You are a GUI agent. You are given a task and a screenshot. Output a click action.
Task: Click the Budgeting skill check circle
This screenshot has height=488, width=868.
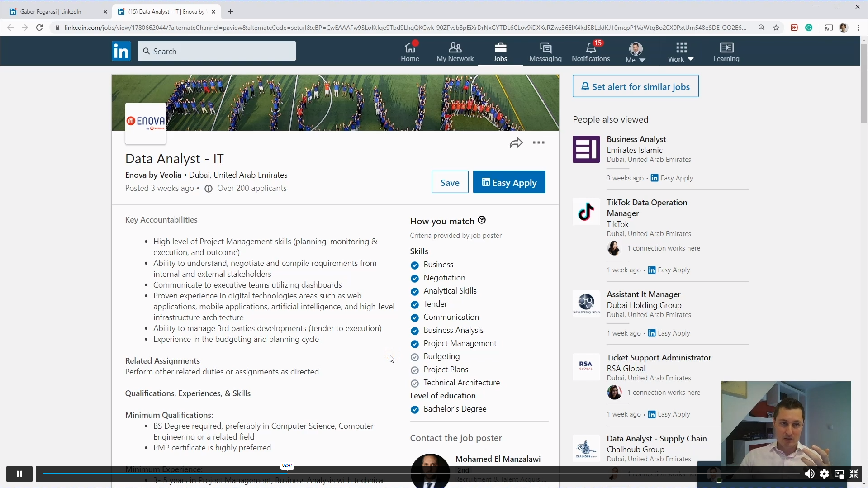[414, 357]
